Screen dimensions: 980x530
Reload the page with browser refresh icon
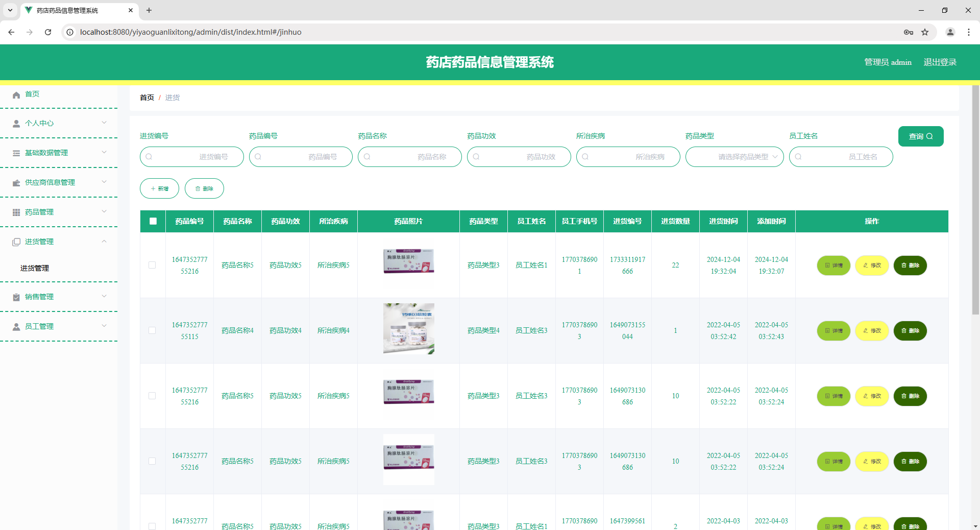coord(48,32)
